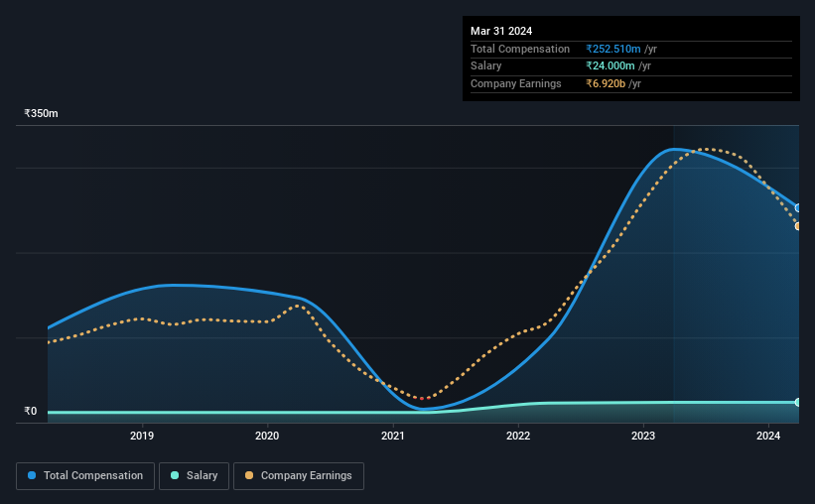Image resolution: width=815 pixels, height=504 pixels.
Task: Toggle the Salary legend button
Action: tap(194, 476)
